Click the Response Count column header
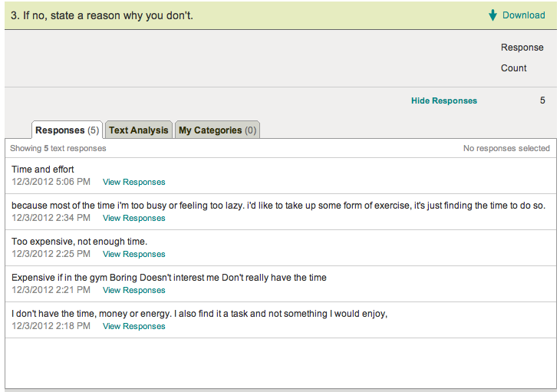Screen dimensions: 560x392 522,58
